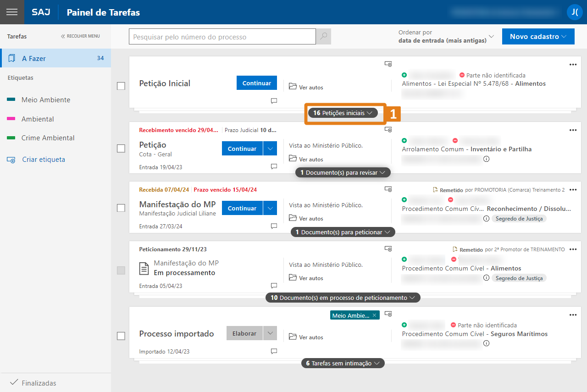Select the pink Ambiental label
Image resolution: width=587 pixels, height=392 pixels.
pyautogui.click(x=37, y=119)
